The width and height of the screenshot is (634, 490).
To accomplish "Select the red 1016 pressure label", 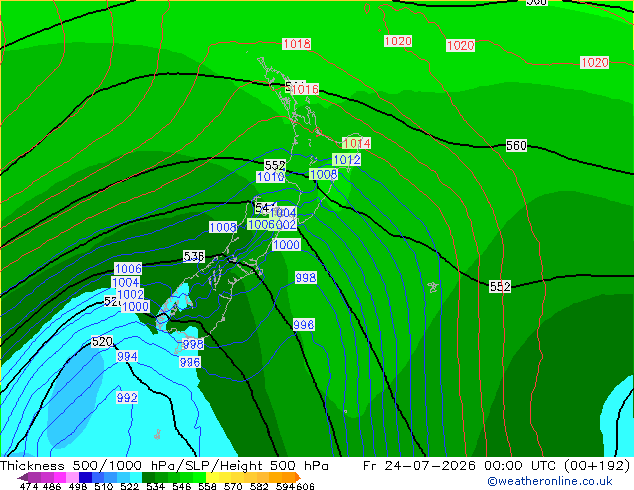I will (305, 89).
